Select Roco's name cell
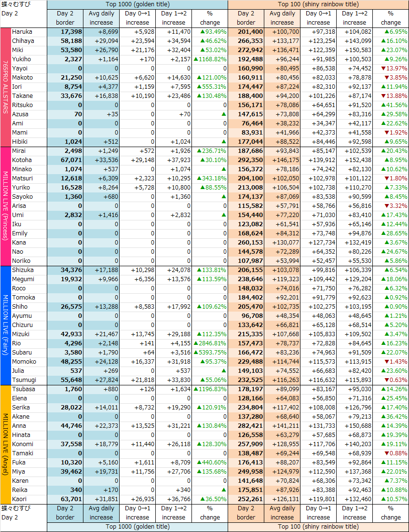Viewport: 409px width, 532px height. (x=29, y=288)
